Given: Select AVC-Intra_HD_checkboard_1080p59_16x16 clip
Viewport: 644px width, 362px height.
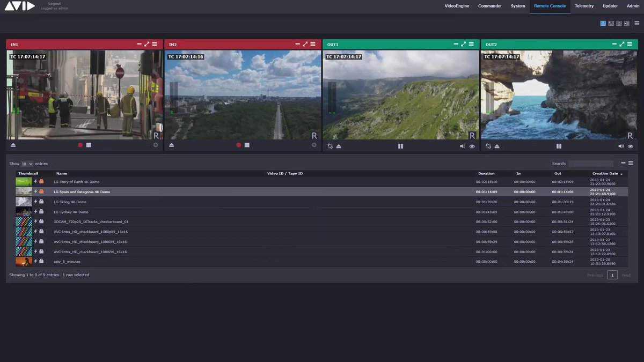Looking at the screenshot, I should [321, 232].
